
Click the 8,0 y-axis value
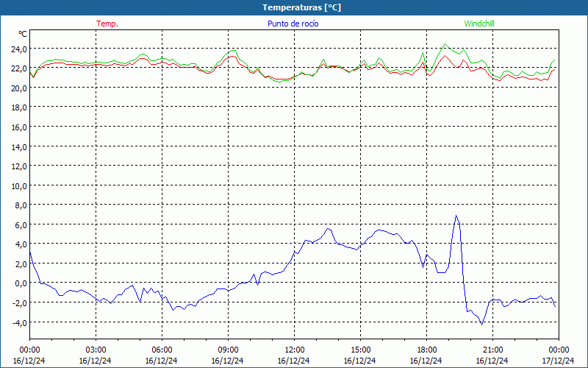tap(21, 205)
